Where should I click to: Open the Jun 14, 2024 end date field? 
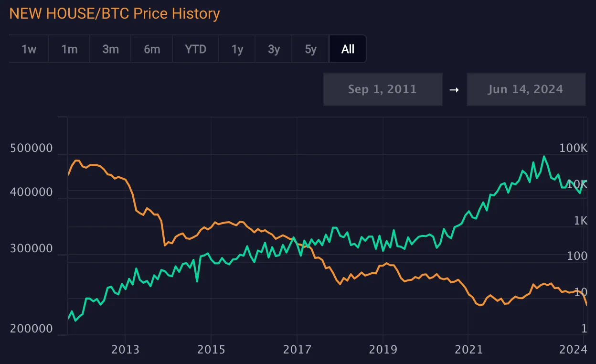click(525, 89)
